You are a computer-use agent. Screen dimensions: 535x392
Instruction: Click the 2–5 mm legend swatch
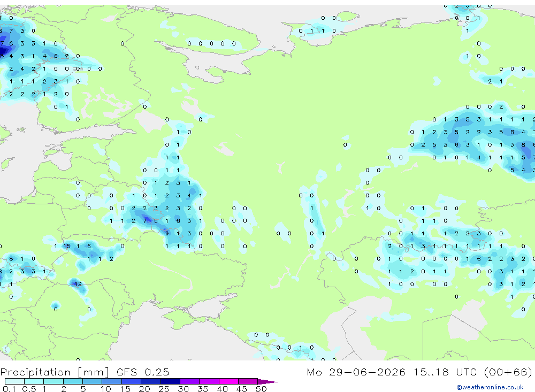tap(73, 381)
